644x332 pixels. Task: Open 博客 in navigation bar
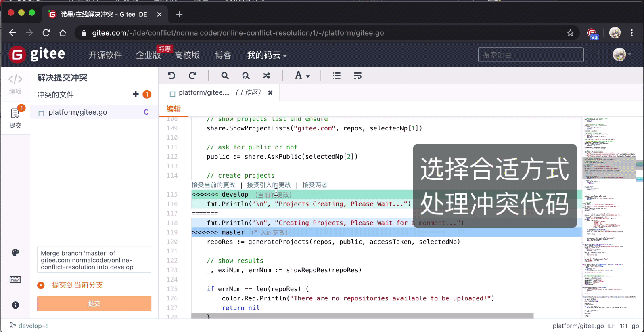pyautogui.click(x=223, y=55)
